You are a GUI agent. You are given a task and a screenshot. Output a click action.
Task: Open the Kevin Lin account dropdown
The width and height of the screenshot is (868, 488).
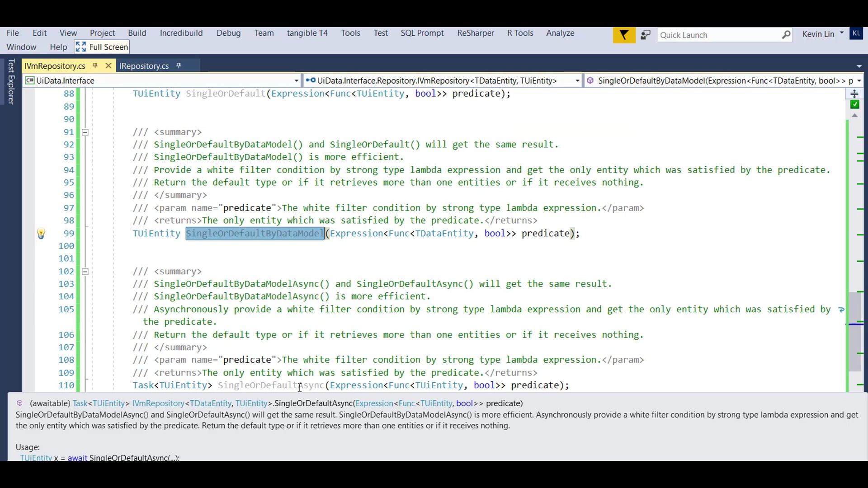[842, 33]
